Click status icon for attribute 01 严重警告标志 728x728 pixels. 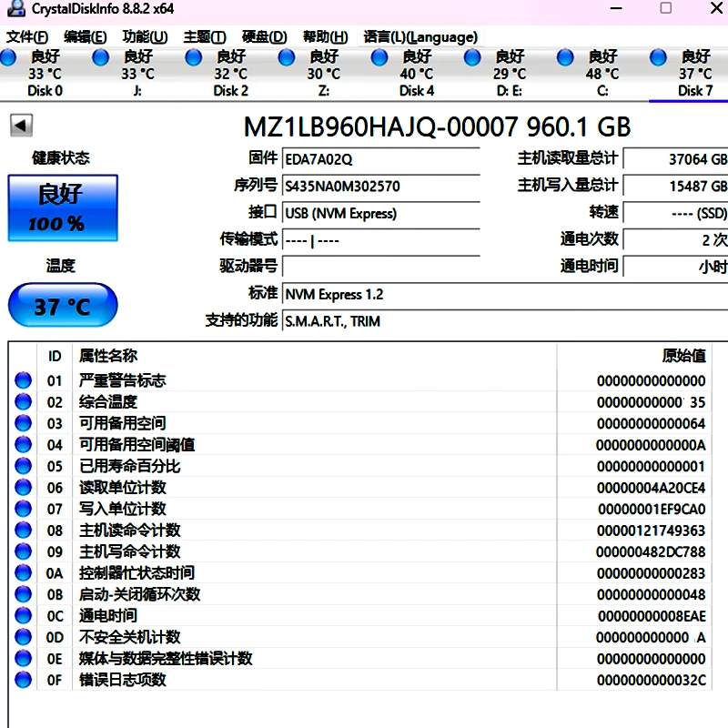[24, 380]
